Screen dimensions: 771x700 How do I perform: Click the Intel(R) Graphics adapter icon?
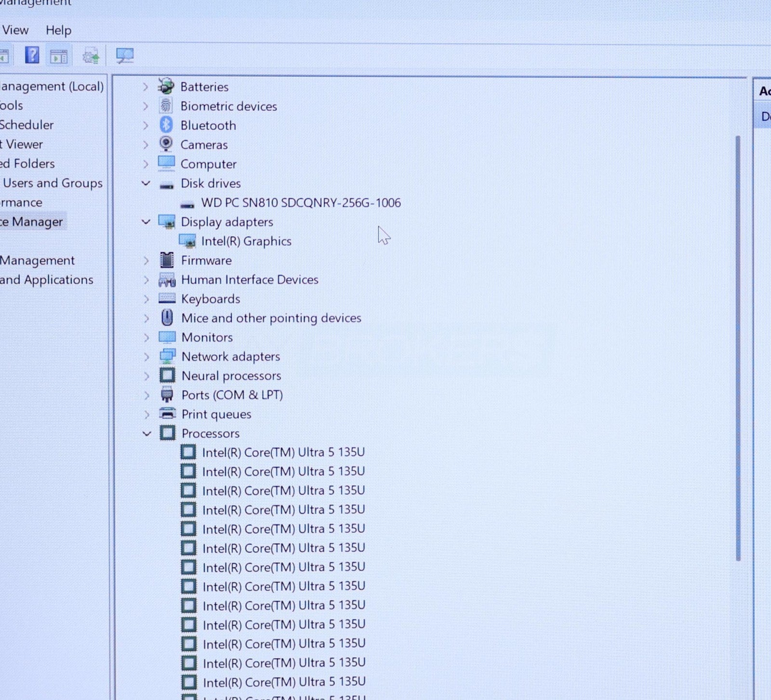coord(187,241)
